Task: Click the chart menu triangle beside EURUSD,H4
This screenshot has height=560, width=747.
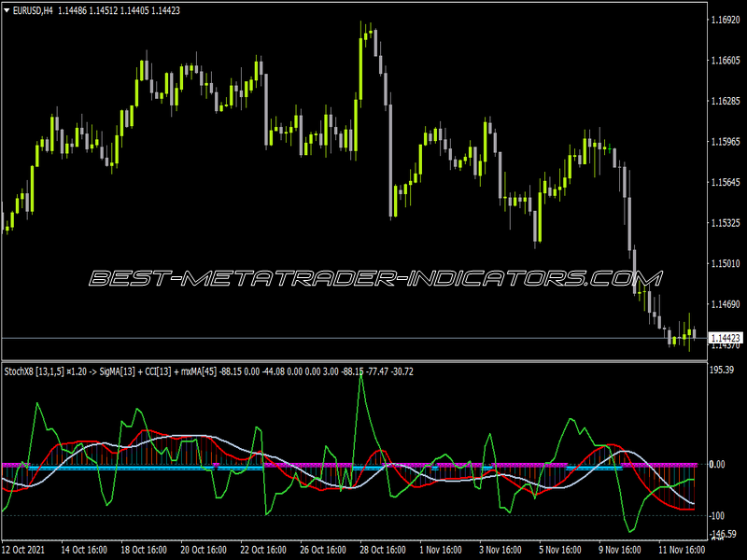Action: pos(7,10)
